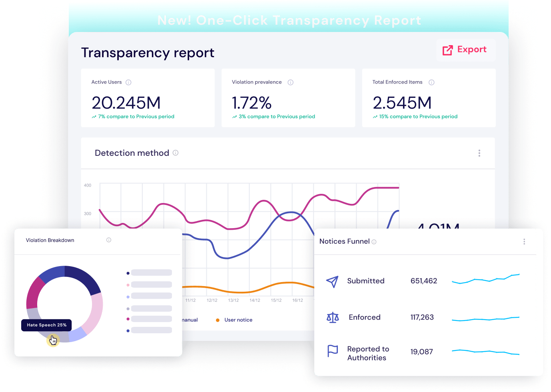This screenshot has width=551, height=392.
Task: Click the magenta donut chart segment
Action: tap(35, 292)
